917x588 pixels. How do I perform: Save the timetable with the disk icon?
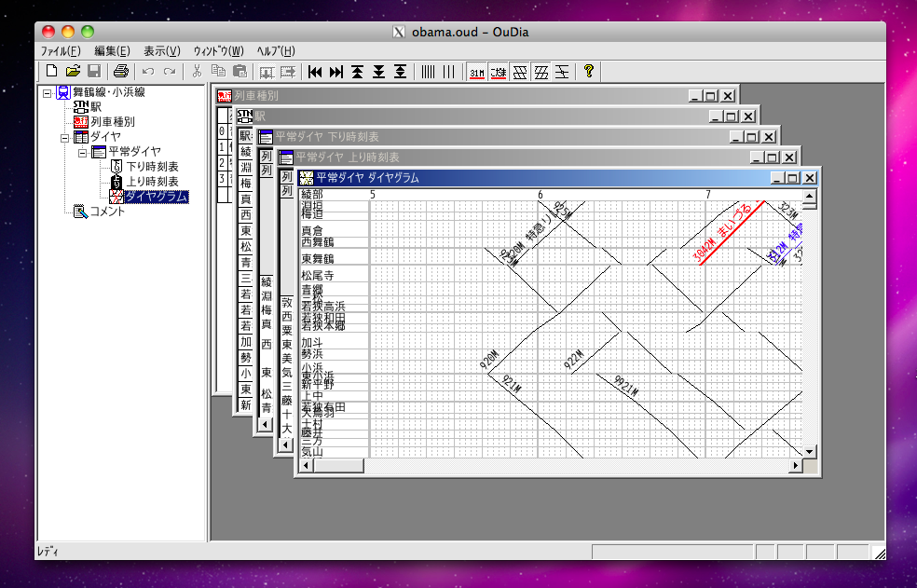point(95,71)
